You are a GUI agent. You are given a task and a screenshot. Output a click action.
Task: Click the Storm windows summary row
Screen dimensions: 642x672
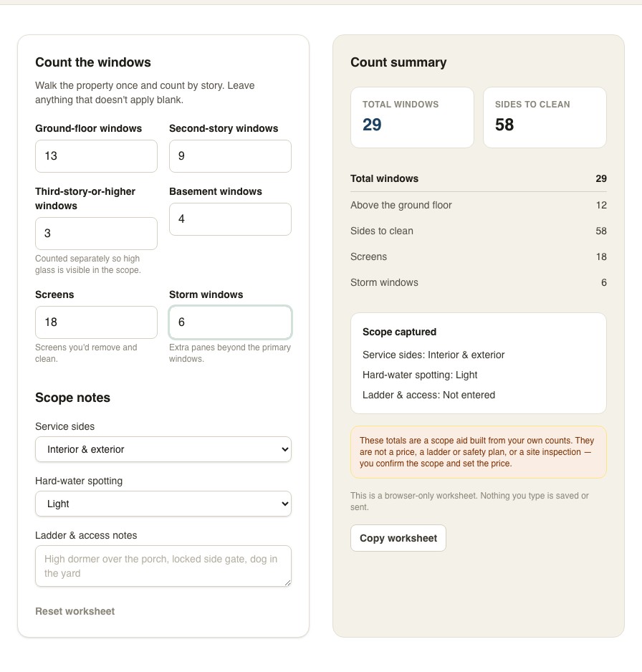pyautogui.click(x=479, y=282)
